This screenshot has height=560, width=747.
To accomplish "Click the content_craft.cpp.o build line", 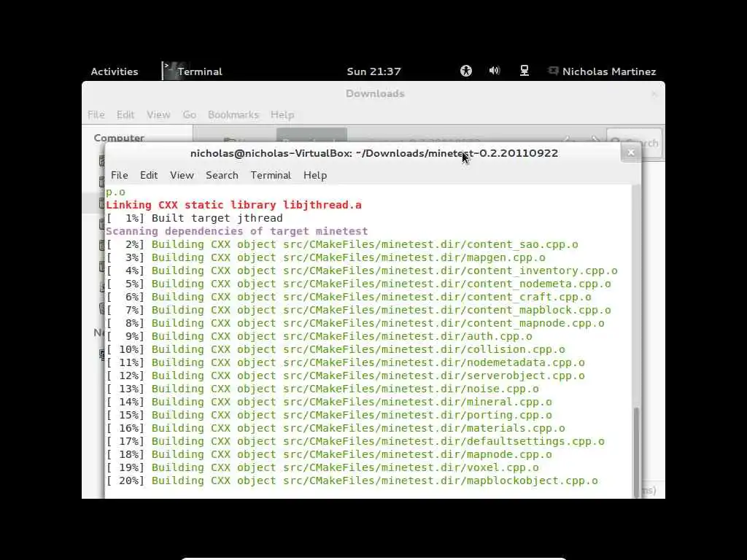I will 349,297.
